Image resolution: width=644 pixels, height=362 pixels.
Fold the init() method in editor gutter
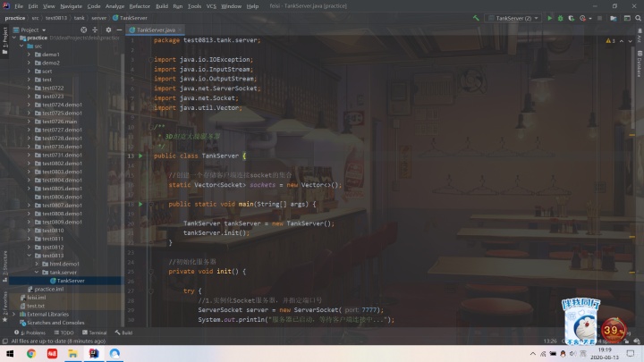click(151, 272)
